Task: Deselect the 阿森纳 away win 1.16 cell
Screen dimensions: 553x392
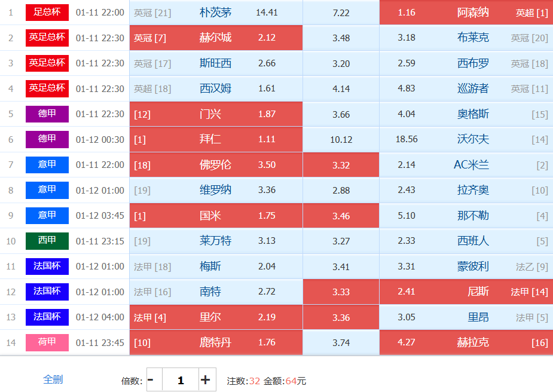Action: point(466,13)
